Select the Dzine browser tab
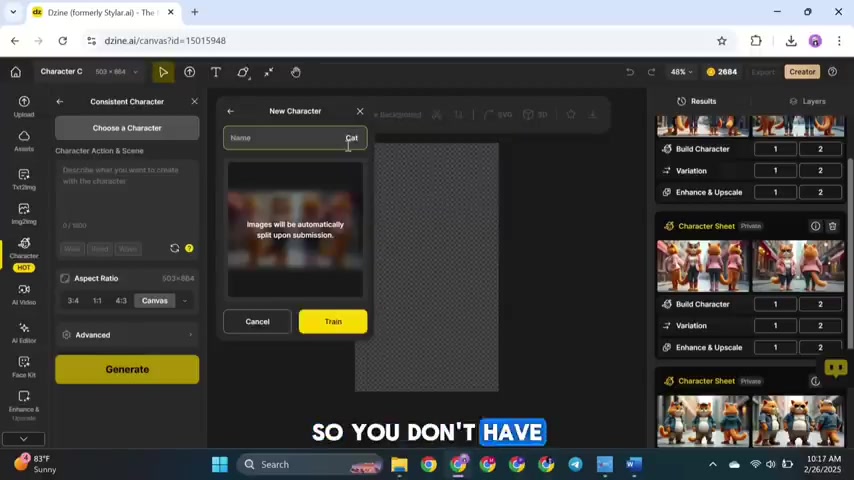Viewport: 854px width, 480px height. click(102, 13)
